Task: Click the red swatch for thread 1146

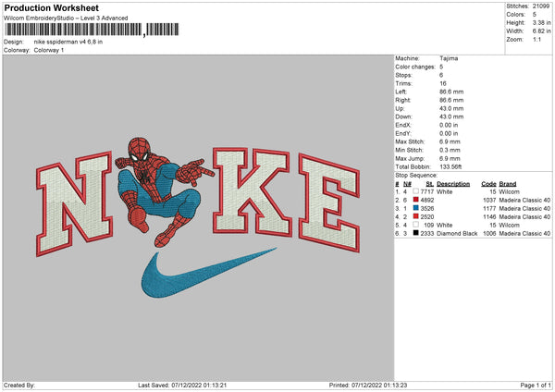Action: [416, 216]
